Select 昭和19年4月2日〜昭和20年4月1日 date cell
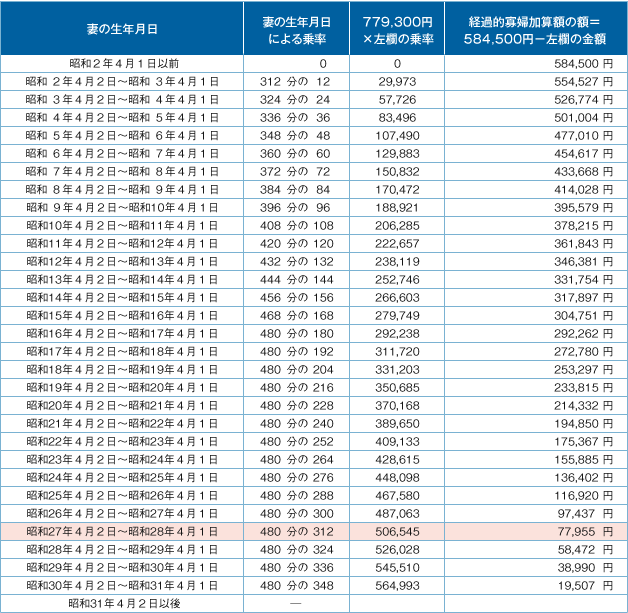Image resolution: width=628 pixels, height=613 pixels. point(122,388)
